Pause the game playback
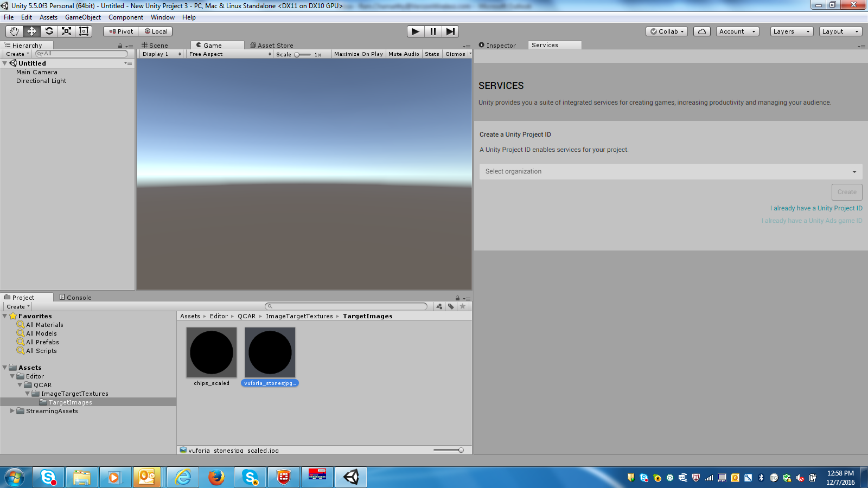The height and width of the screenshot is (488, 868). click(x=433, y=31)
